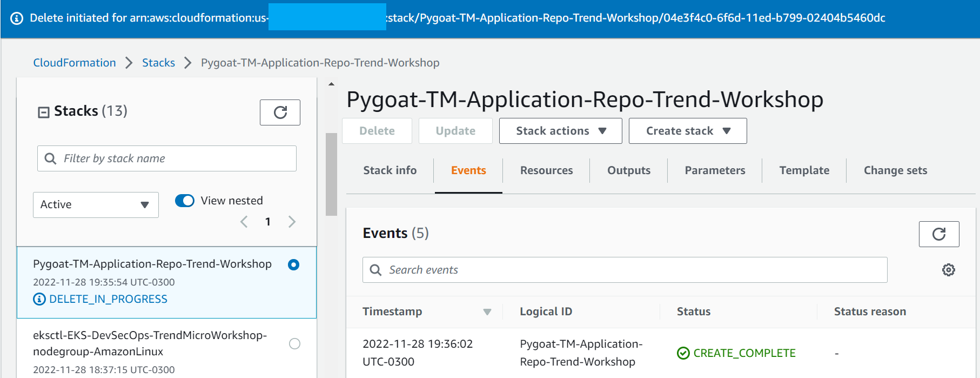Open the Outputs tab

[629, 170]
